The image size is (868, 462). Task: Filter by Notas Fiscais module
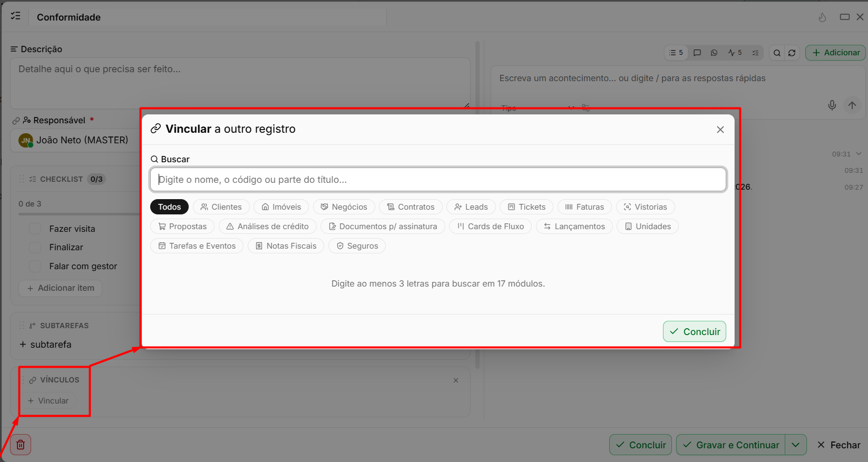point(286,246)
